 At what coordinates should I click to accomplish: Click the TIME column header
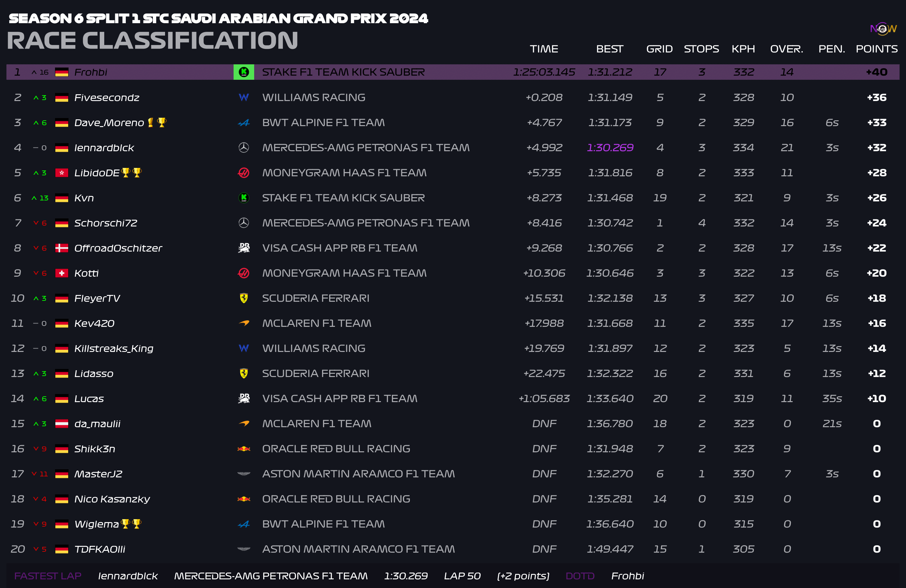[x=544, y=49]
